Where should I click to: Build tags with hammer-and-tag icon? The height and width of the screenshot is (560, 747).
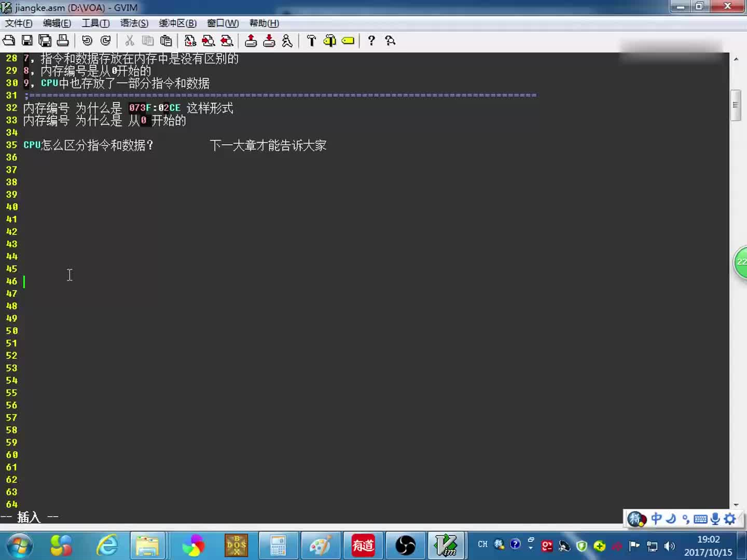tap(329, 40)
